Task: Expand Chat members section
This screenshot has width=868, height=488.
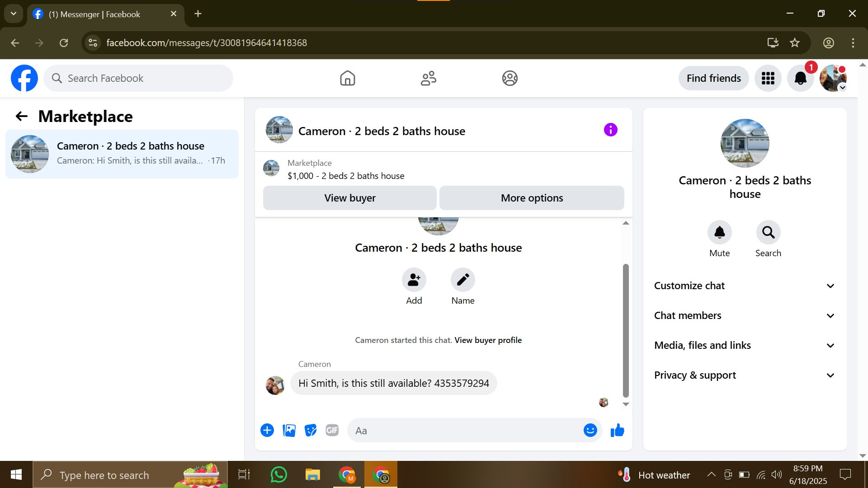Action: (x=745, y=315)
